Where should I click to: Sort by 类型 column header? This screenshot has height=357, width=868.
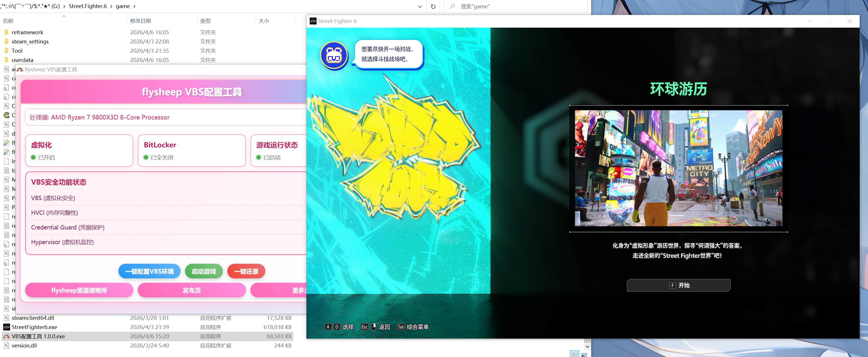tap(205, 21)
